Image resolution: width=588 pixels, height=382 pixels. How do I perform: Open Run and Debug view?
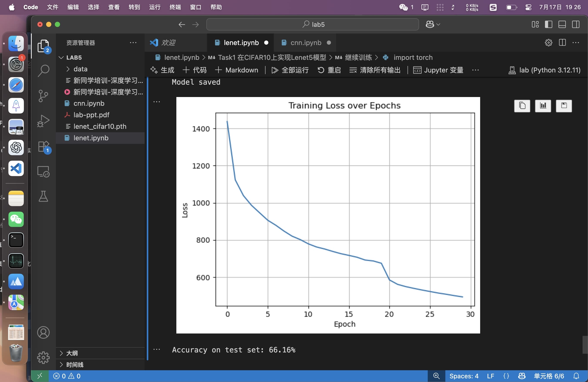click(43, 121)
